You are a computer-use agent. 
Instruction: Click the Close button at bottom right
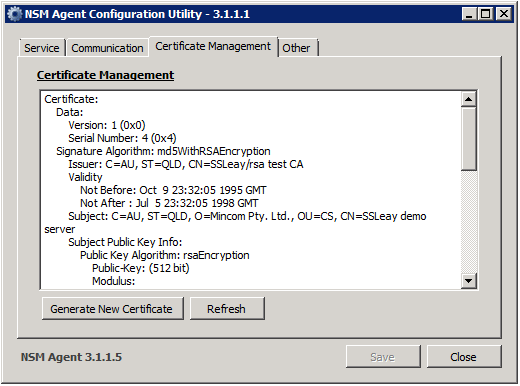click(464, 357)
